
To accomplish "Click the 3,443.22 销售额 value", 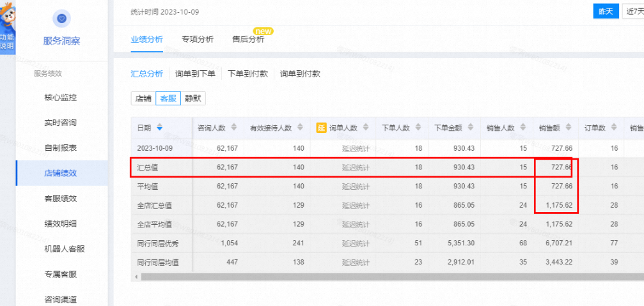I will point(559,262).
